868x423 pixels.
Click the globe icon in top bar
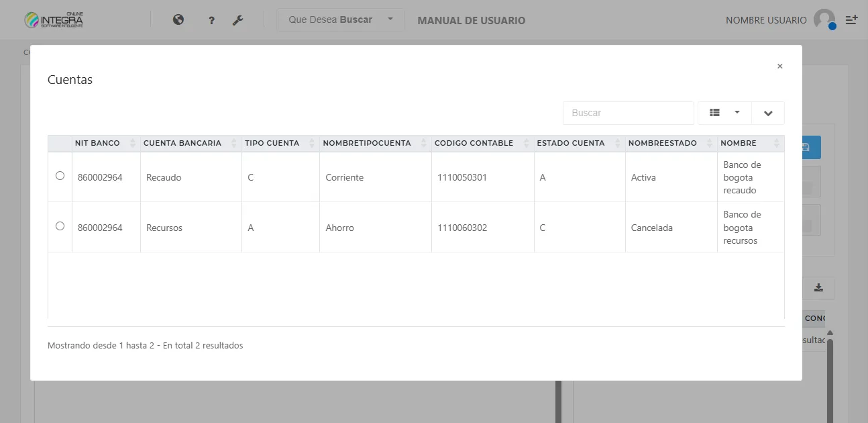[x=178, y=20]
